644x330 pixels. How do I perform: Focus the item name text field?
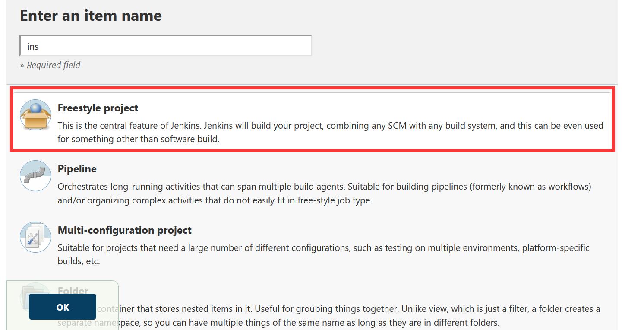(x=166, y=46)
